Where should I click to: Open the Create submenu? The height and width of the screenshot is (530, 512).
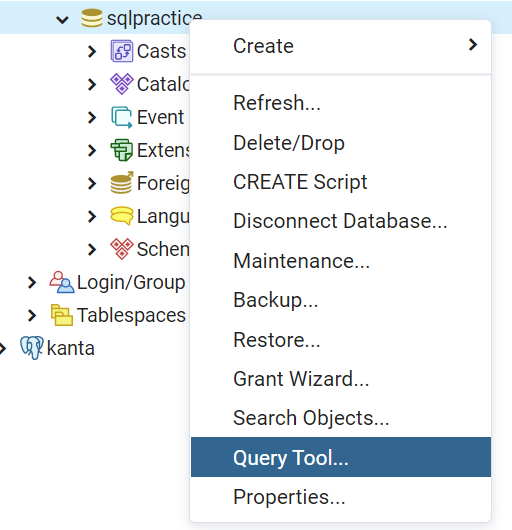point(341,46)
